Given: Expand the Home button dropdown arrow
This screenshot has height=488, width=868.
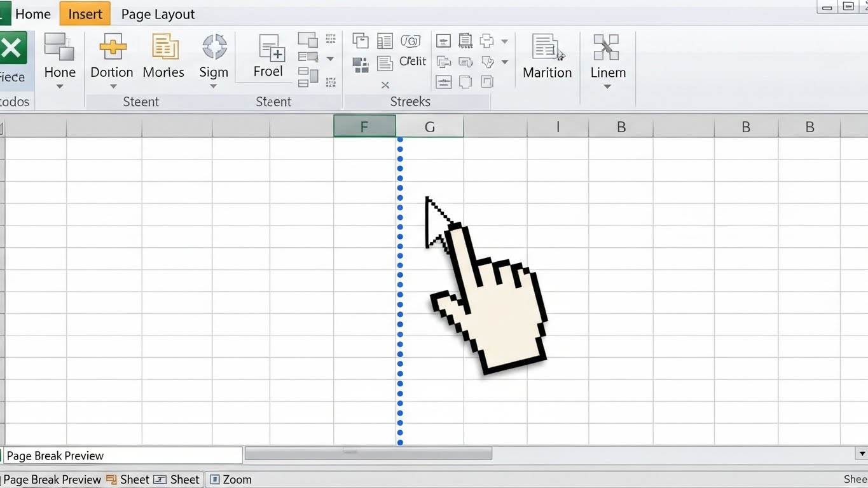Looking at the screenshot, I should click(x=60, y=86).
